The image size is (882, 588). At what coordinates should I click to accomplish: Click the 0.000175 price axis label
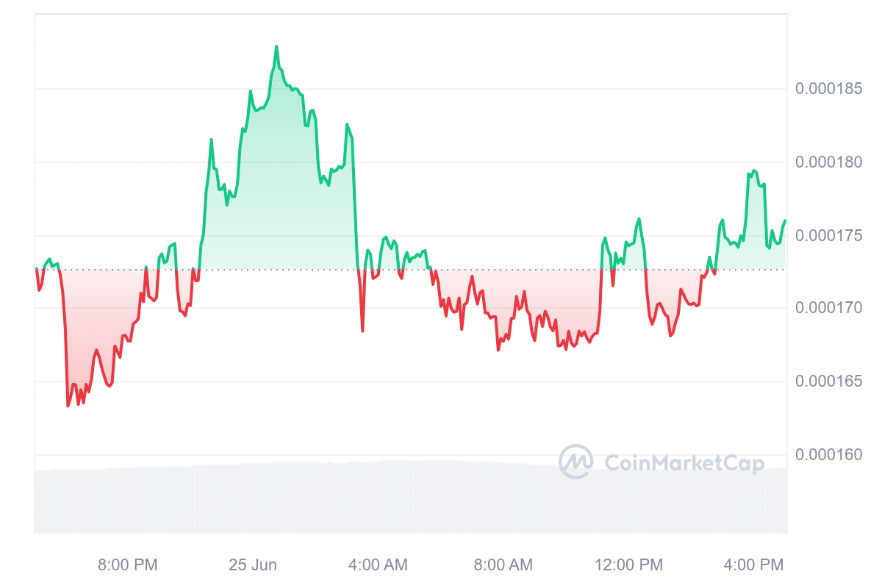click(x=829, y=236)
